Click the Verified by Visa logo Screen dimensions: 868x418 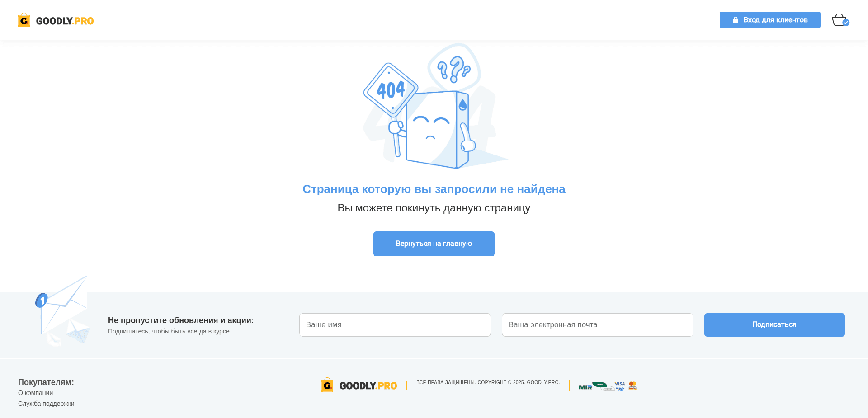(x=620, y=386)
